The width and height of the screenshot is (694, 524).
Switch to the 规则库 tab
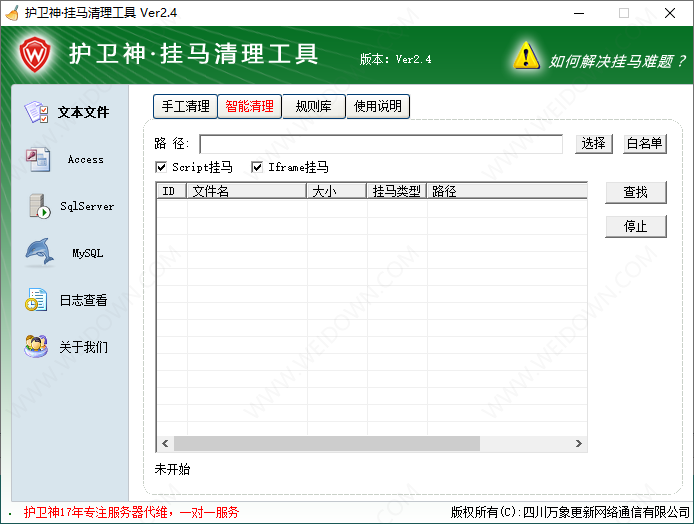(x=314, y=106)
